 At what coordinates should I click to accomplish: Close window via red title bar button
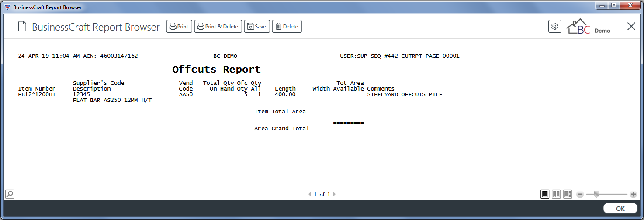(x=630, y=6)
